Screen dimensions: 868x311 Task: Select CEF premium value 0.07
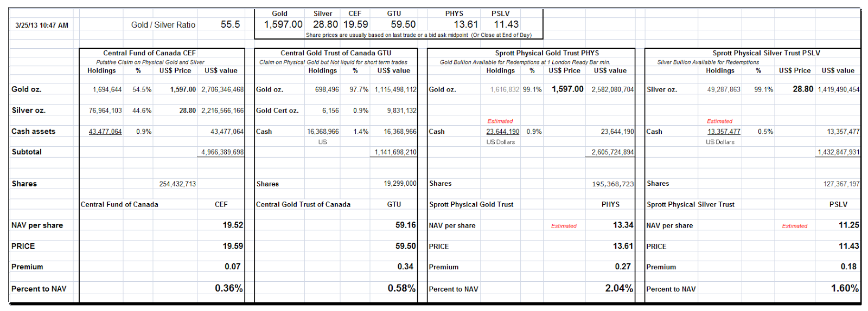233,267
